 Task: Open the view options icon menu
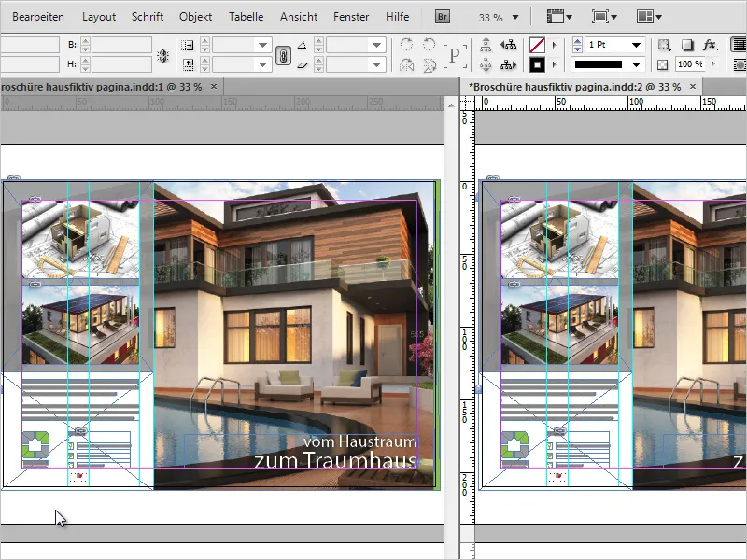pyautogui.click(x=559, y=17)
